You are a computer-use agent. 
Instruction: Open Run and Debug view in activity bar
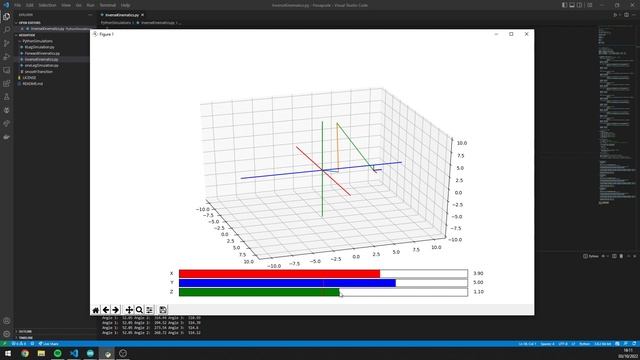7,57
